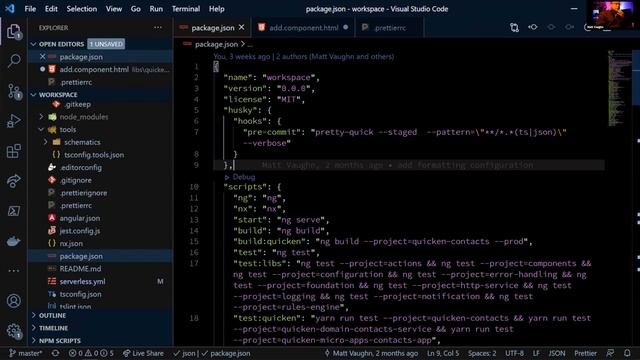Open the Run and Debug view
Viewport: 640px width, 360px height.
[13, 121]
